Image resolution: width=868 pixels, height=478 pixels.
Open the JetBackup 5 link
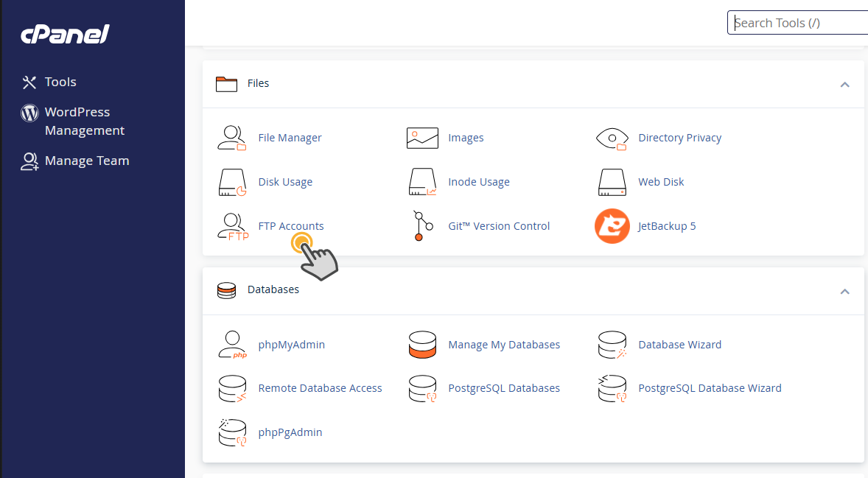click(x=667, y=226)
